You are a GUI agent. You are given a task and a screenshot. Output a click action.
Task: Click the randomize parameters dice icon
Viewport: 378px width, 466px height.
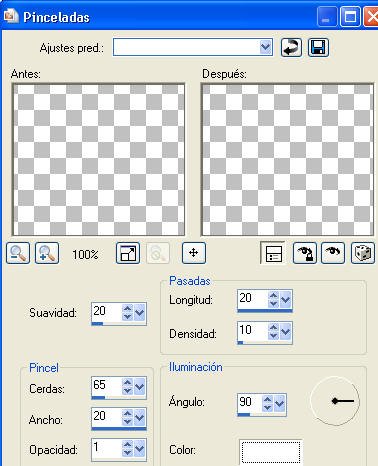coord(363,253)
